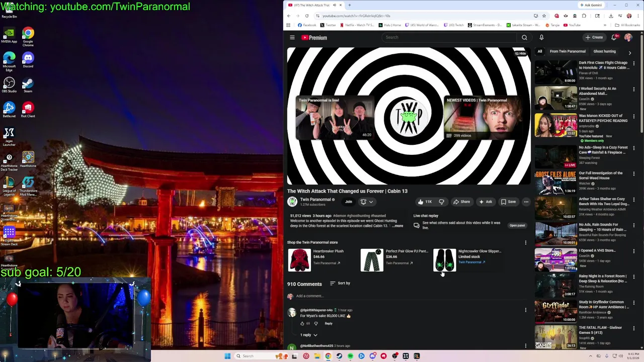The width and height of the screenshot is (644, 362).
Task: Open Riot Client desktop shortcut
Action: click(28, 110)
